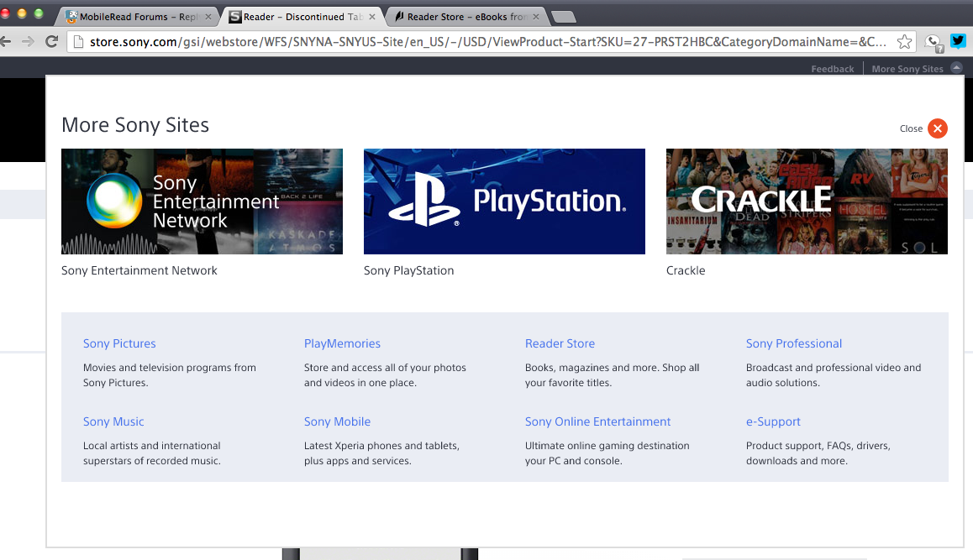The image size is (973, 560).
Task: Visit Sony Online Entertainment link
Action: (x=597, y=421)
